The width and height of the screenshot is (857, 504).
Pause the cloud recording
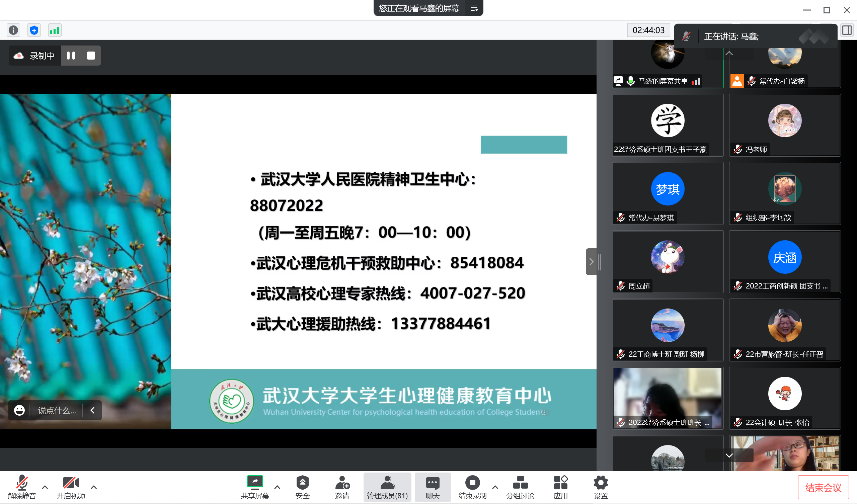71,56
